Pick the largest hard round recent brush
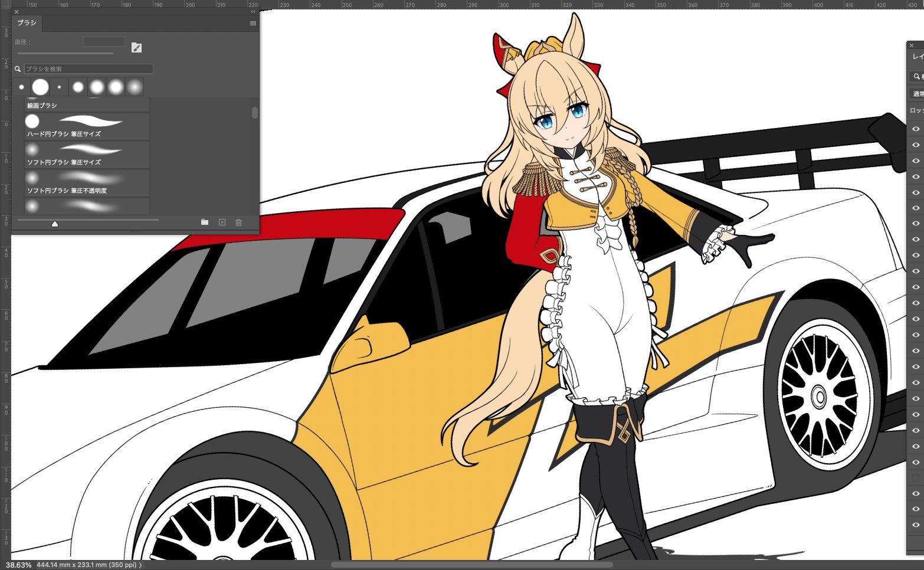Viewport: 924px width, 570px height. click(x=40, y=87)
